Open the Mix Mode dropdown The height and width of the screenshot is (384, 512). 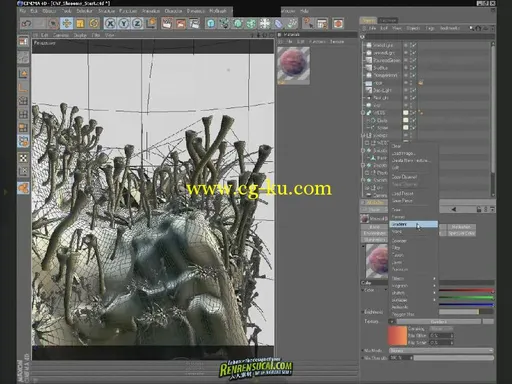(441, 351)
